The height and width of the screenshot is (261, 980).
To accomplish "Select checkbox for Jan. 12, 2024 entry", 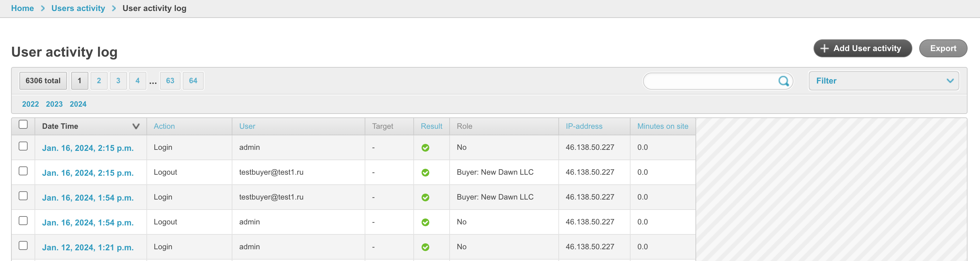I will point(23,246).
